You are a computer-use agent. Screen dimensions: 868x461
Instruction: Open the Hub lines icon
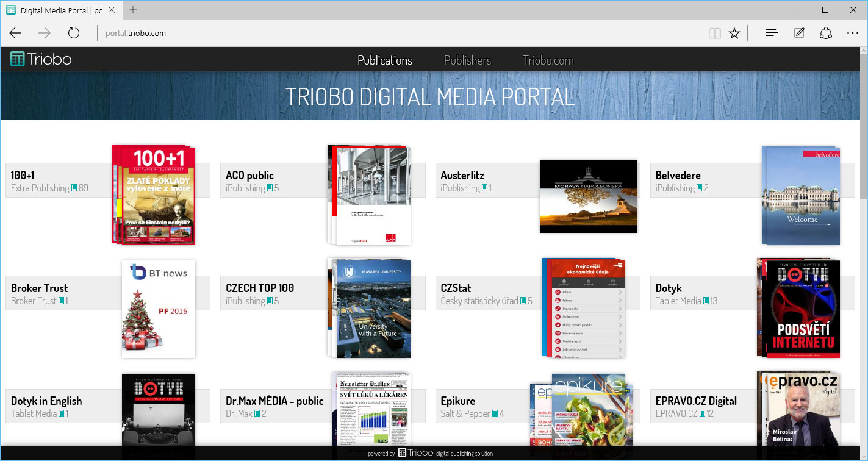[x=772, y=33]
